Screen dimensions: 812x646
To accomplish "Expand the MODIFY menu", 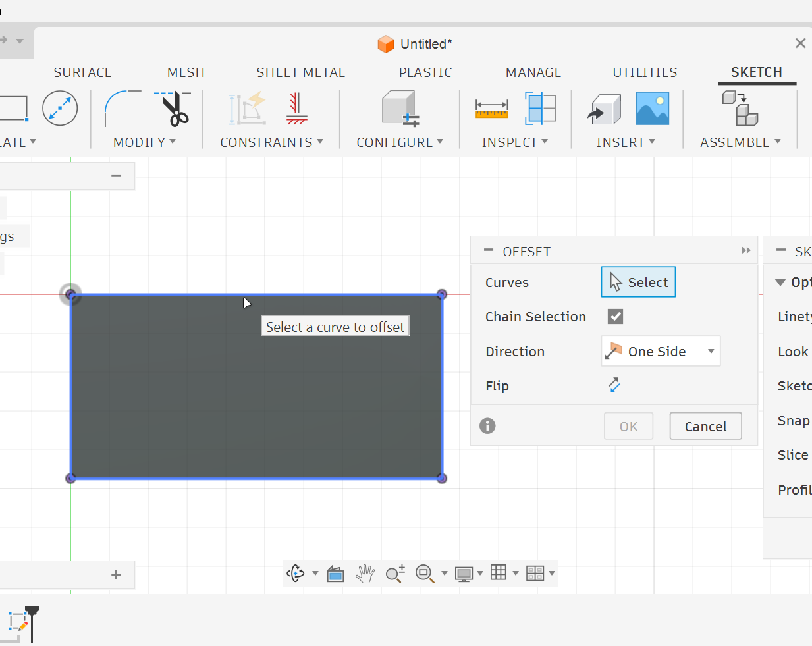I will (x=144, y=142).
